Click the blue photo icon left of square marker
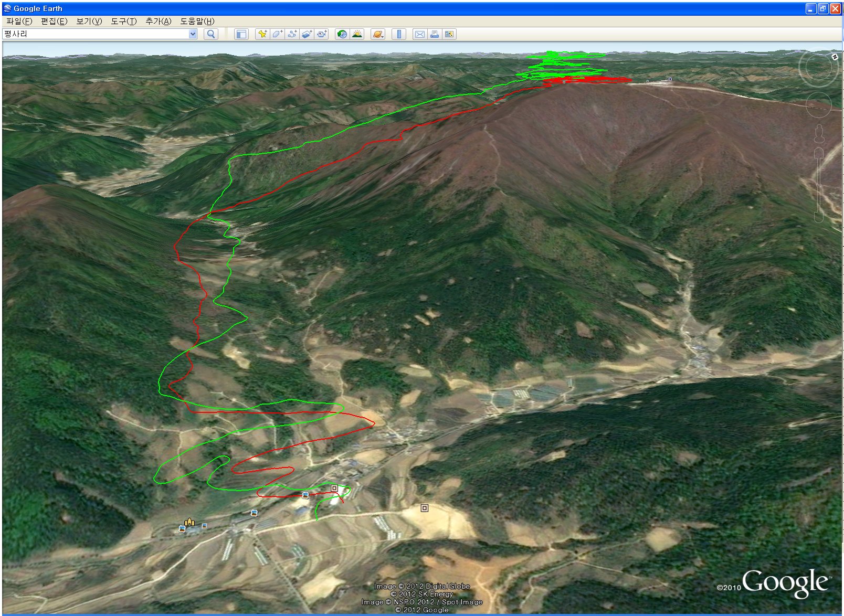Screen dimensions: 844x616 click(305, 495)
